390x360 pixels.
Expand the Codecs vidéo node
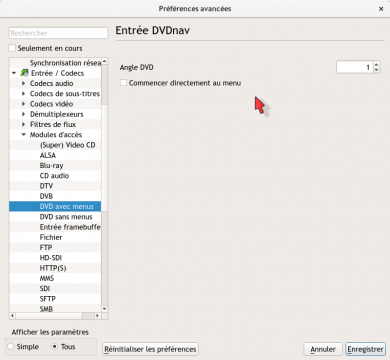24,104
